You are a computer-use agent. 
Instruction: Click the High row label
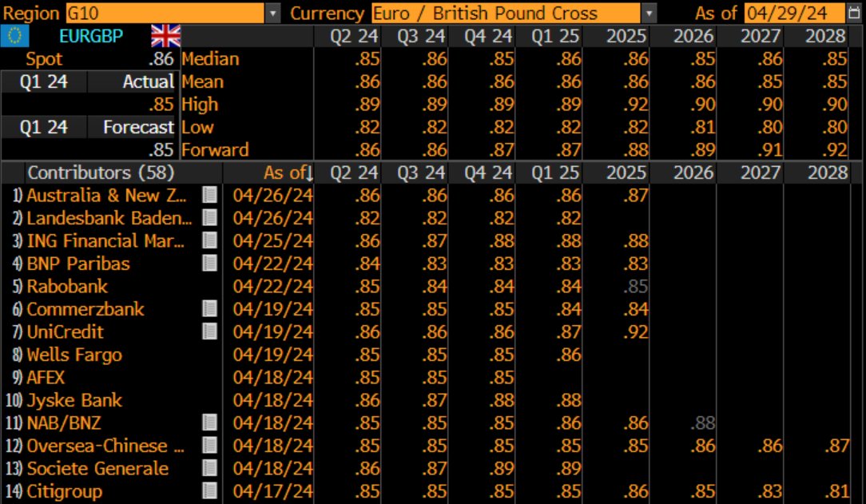click(x=200, y=105)
